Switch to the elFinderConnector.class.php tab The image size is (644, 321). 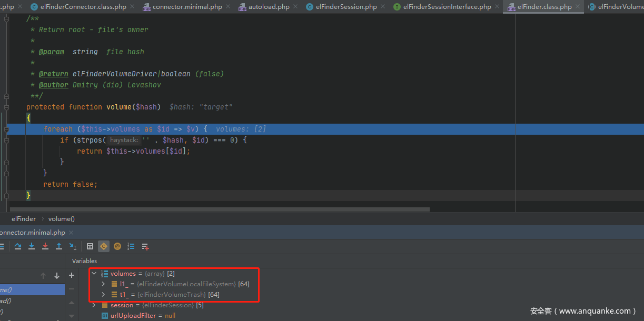coord(79,7)
